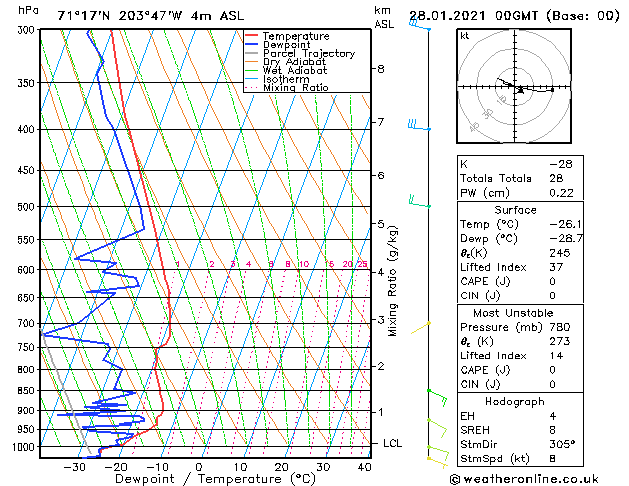
Task: Click the 'Isotherm' legend label
Action: tap(286, 79)
